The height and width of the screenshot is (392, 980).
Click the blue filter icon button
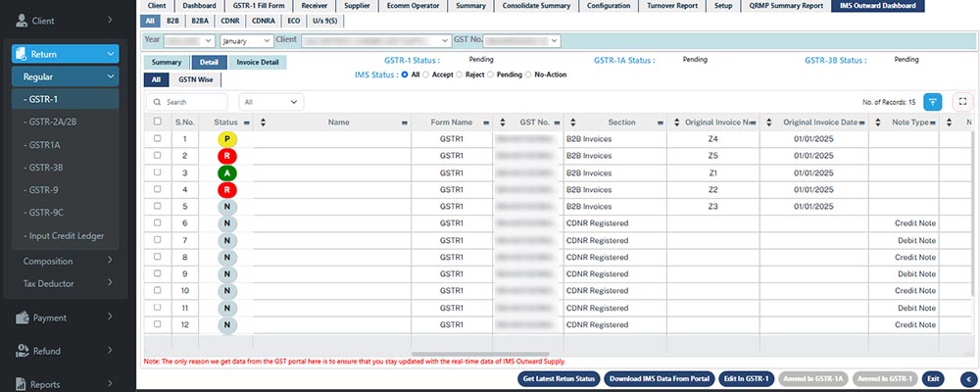pyautogui.click(x=933, y=101)
